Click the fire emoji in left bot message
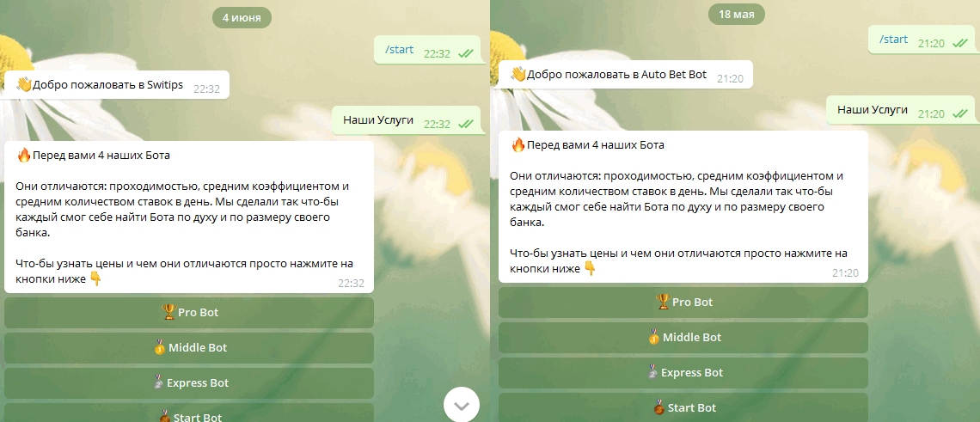Screen dimensions: 980x422 point(24,155)
